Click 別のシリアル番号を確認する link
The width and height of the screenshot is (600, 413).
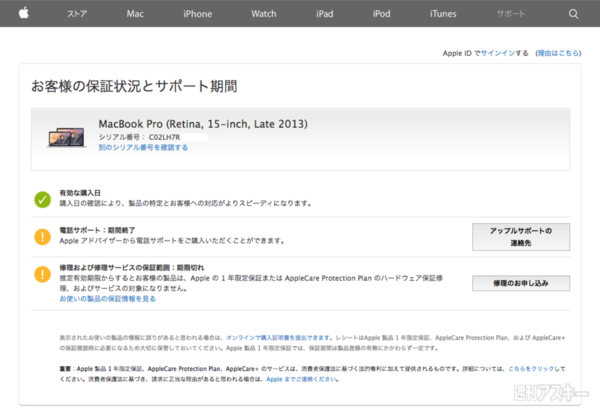click(x=143, y=147)
